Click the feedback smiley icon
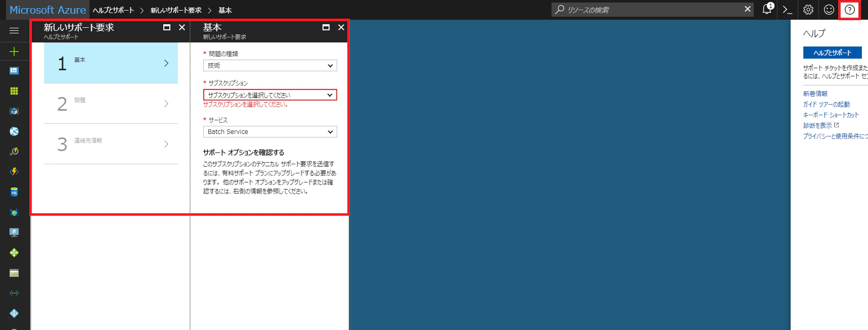The image size is (868, 330). [829, 10]
